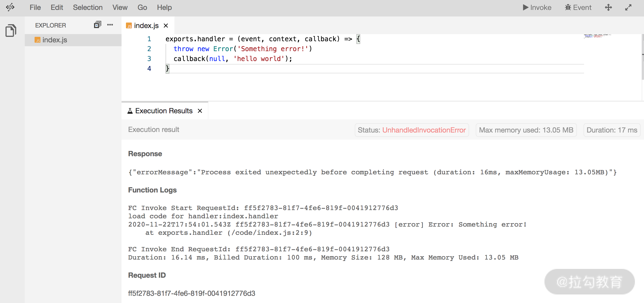Click the stack trace line at exports.handler
Screen dimensions: 644x303
tap(229, 233)
